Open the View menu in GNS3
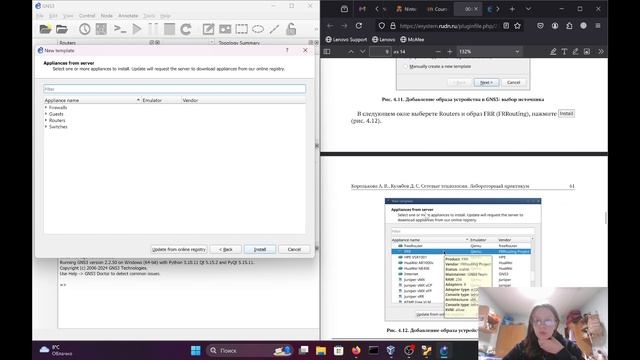The height and width of the screenshot is (360, 640). coord(68,16)
